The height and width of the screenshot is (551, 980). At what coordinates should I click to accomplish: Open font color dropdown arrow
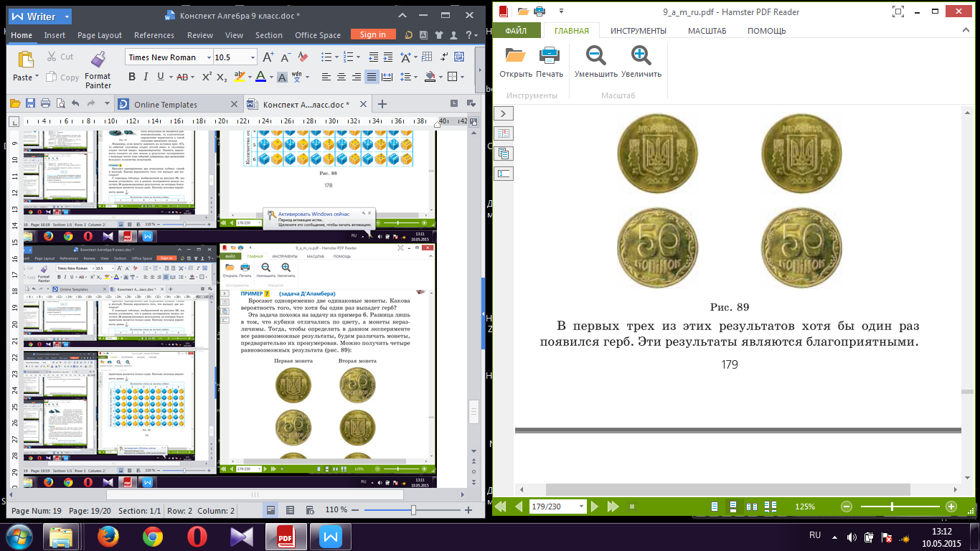tap(271, 77)
